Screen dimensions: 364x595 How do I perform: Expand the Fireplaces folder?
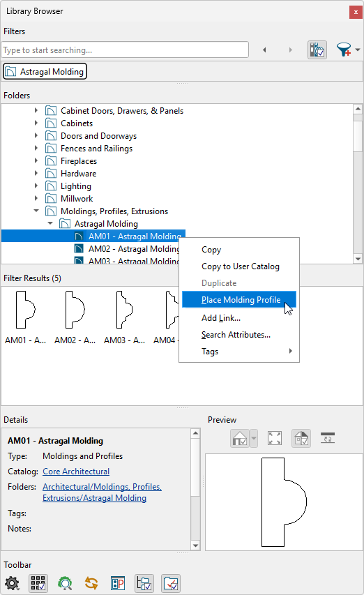pos(36,160)
